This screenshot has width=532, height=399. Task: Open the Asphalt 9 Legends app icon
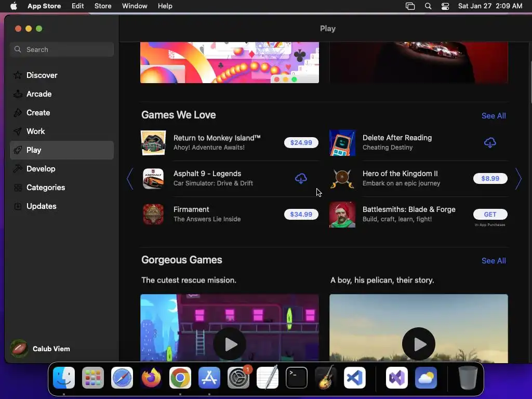click(x=153, y=179)
